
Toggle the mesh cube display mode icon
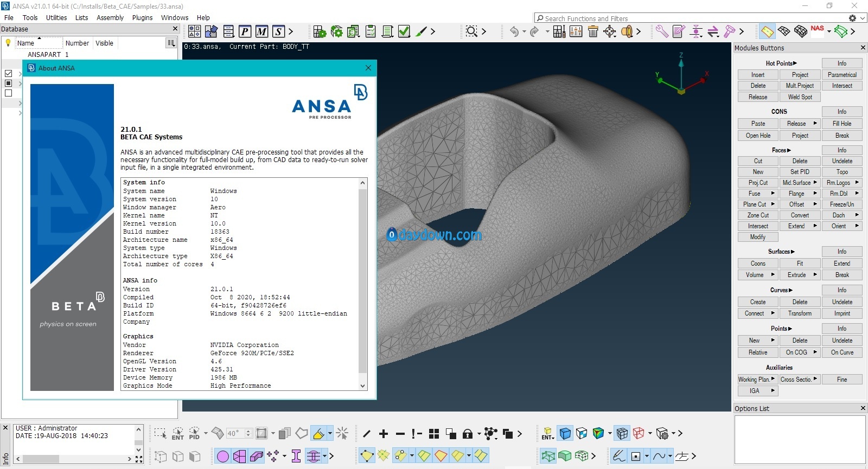(x=622, y=433)
